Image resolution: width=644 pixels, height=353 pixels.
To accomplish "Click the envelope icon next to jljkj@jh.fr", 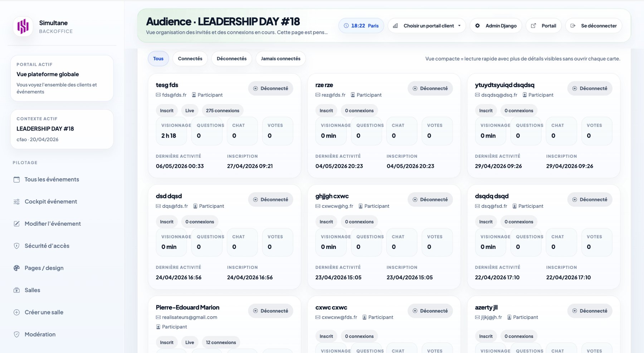I will tap(477, 318).
